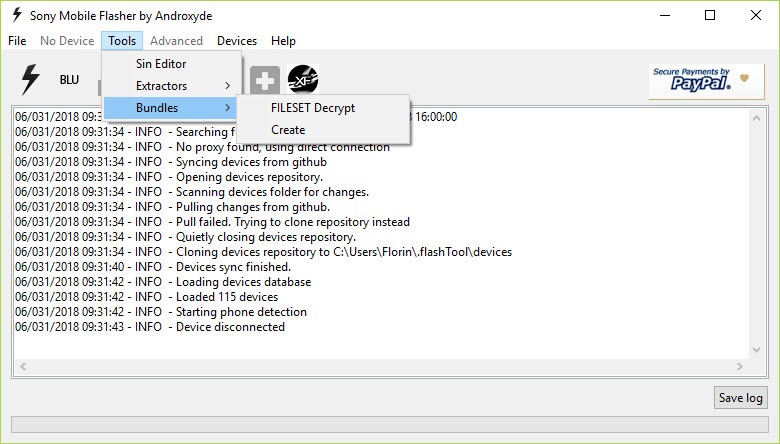The width and height of the screenshot is (780, 444).
Task: Click the 'Starting phone detection' log line
Action: click(x=161, y=312)
